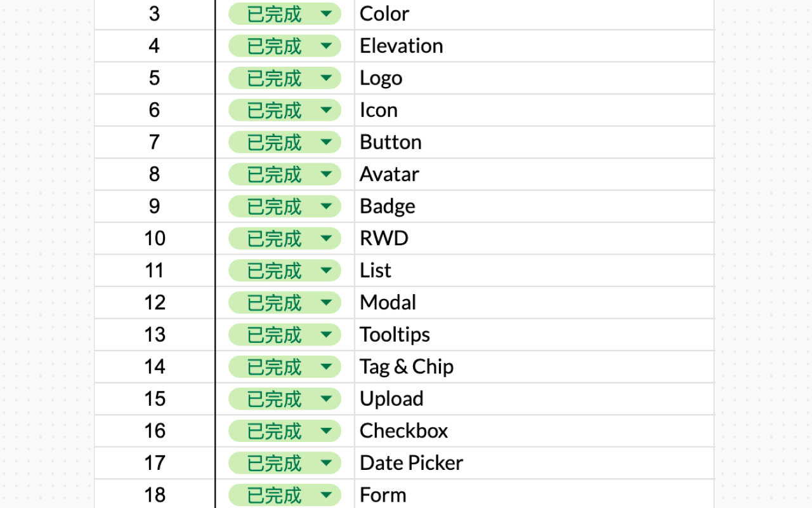Open the Badge row status dropdown
812x508 pixels.
coord(326,206)
